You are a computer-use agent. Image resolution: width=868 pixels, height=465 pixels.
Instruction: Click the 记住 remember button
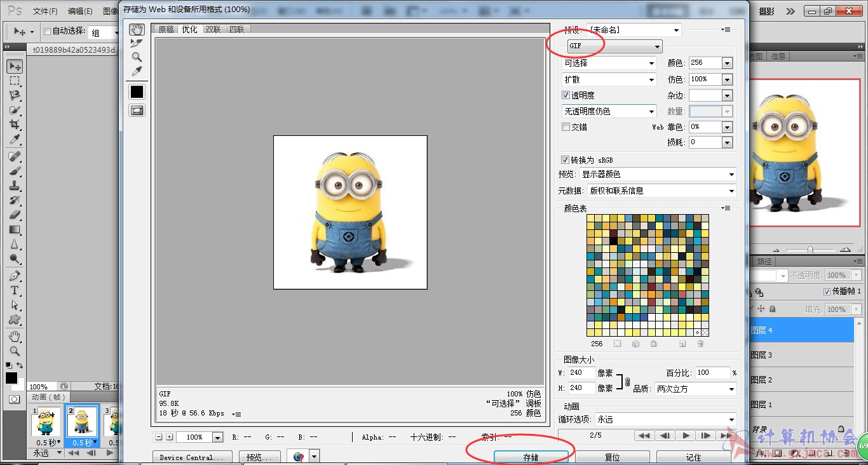693,457
